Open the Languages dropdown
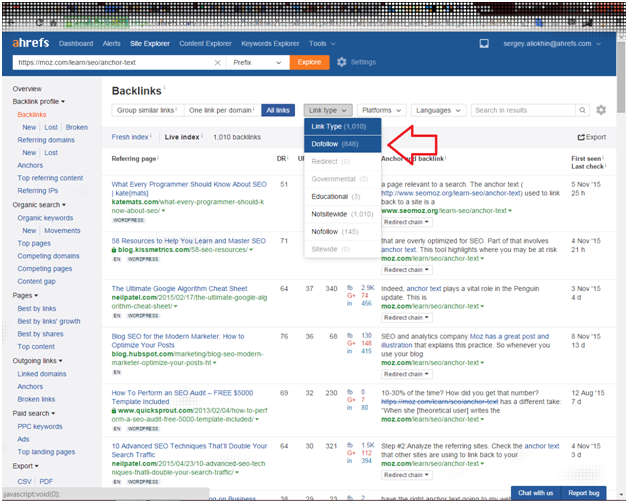The image size is (628, 503). click(x=438, y=110)
